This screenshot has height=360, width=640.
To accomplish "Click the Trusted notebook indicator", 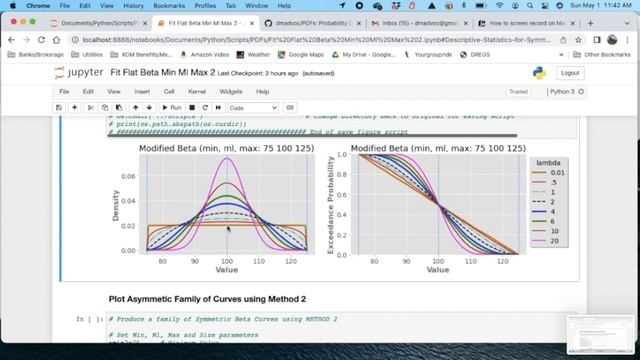I will point(518,92).
